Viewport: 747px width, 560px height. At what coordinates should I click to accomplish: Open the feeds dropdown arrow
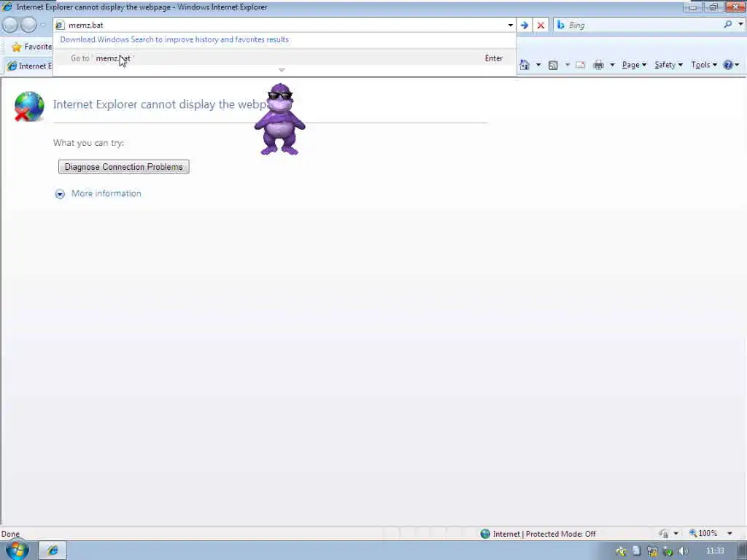click(x=567, y=65)
